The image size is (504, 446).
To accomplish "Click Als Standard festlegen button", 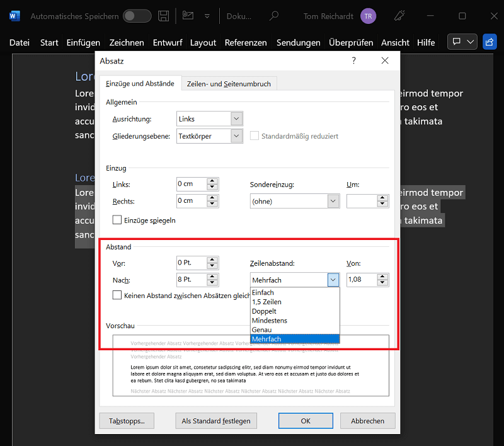I will tap(216, 421).
